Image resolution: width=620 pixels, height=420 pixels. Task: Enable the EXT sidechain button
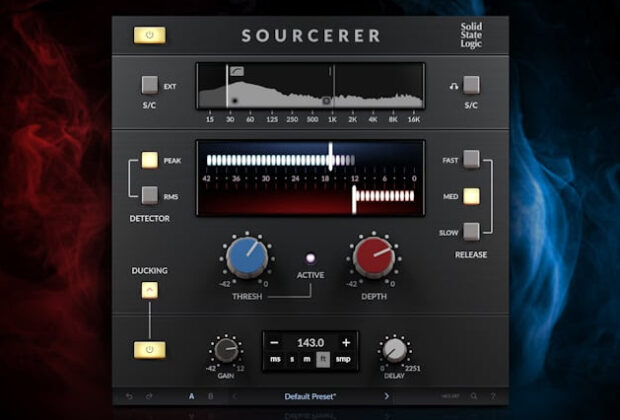click(x=150, y=85)
